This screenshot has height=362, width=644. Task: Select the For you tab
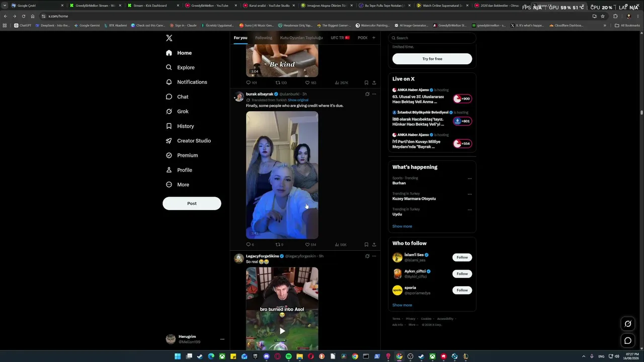[x=240, y=38]
